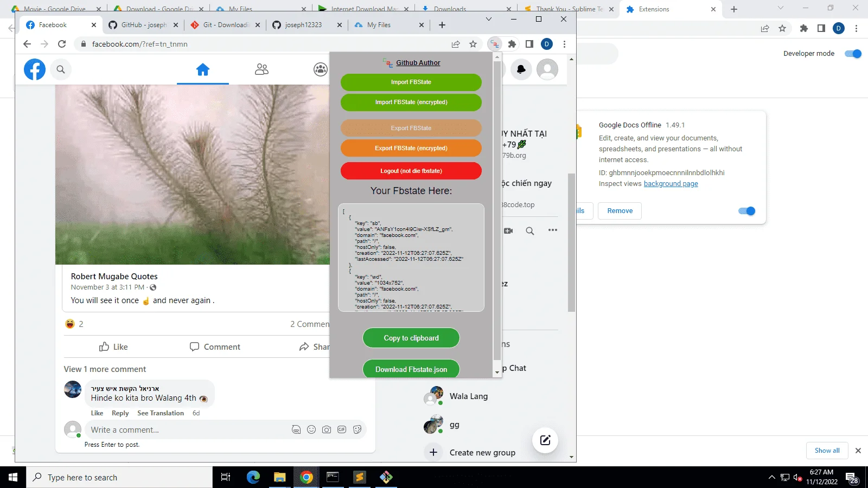Open Sublime Text from the taskbar
The image size is (868, 488).
pos(359,477)
